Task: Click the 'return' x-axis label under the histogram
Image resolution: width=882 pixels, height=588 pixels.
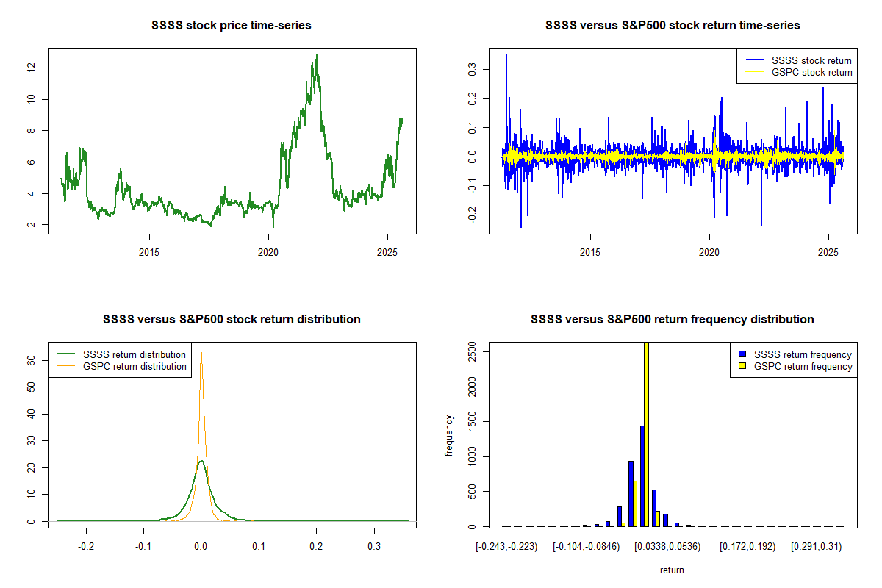Action: pos(672,570)
